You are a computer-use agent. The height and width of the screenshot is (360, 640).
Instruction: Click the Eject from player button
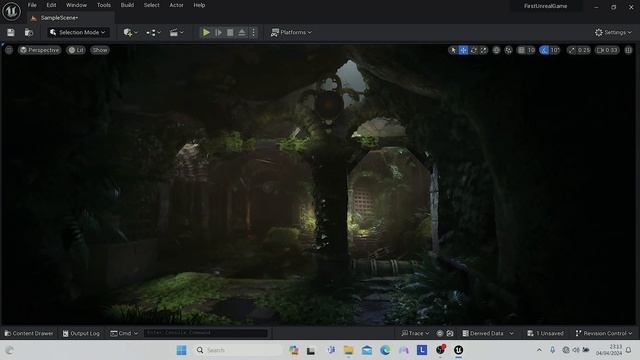click(242, 32)
